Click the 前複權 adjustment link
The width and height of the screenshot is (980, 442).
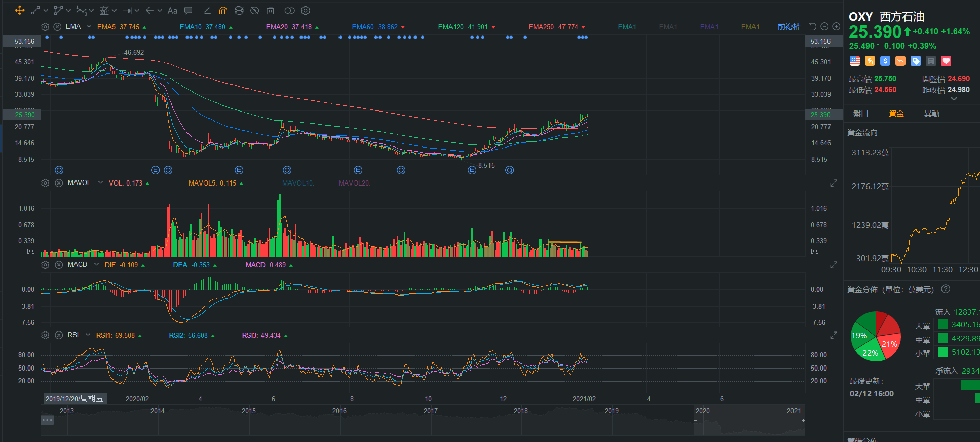point(789,27)
